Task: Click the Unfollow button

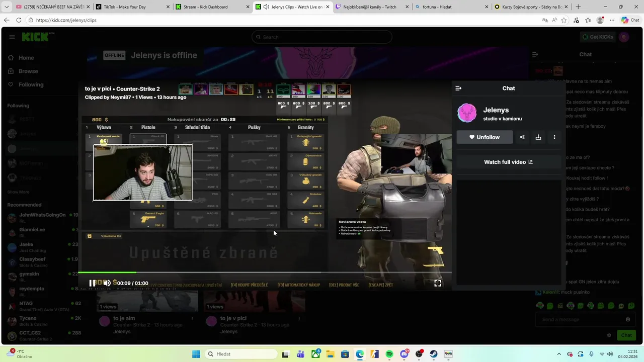Action: coord(485,137)
